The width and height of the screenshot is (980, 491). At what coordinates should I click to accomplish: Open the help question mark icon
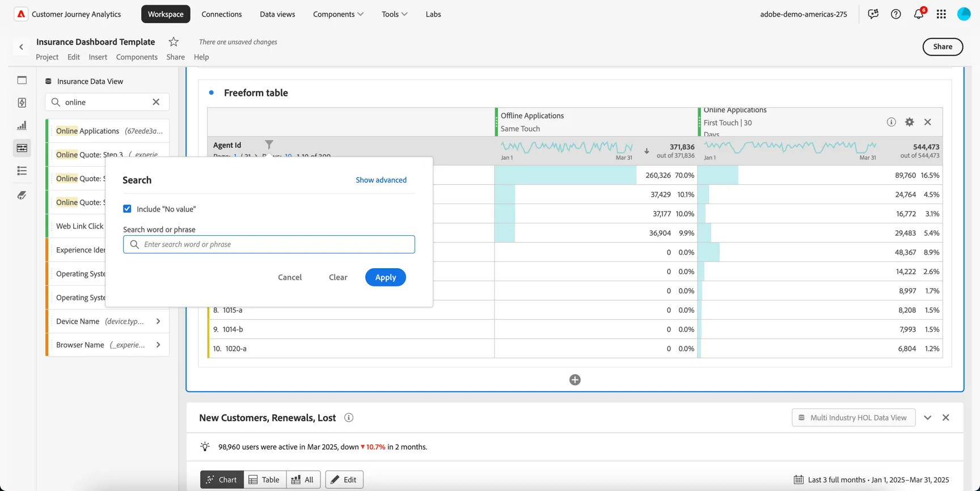(895, 14)
